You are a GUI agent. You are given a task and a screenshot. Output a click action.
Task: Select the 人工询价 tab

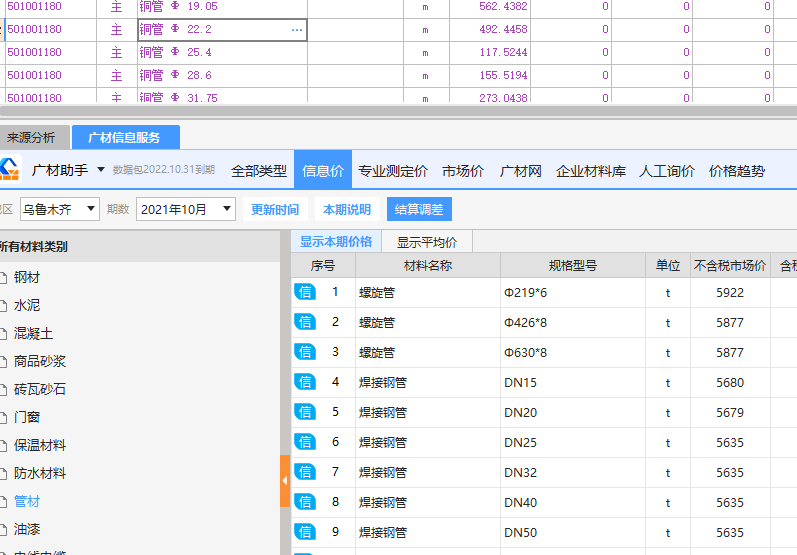click(x=666, y=171)
